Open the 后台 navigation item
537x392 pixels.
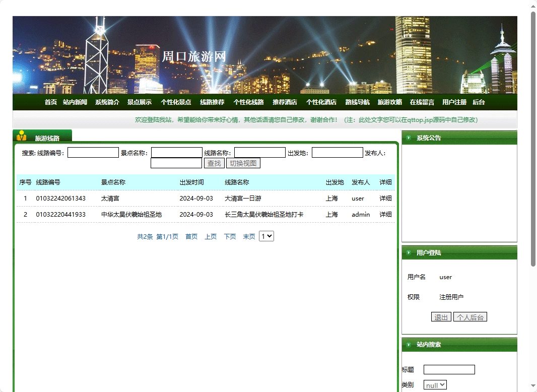479,102
